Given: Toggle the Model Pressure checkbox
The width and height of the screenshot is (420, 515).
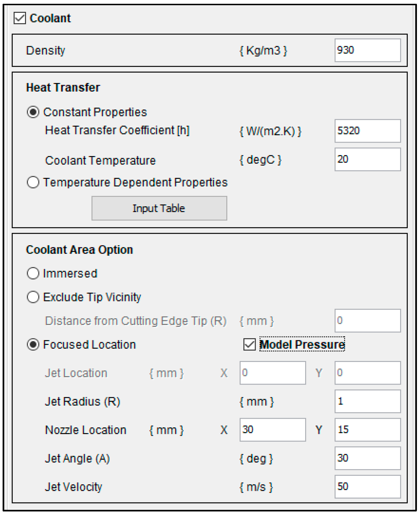Looking at the screenshot, I should pyautogui.click(x=250, y=344).
